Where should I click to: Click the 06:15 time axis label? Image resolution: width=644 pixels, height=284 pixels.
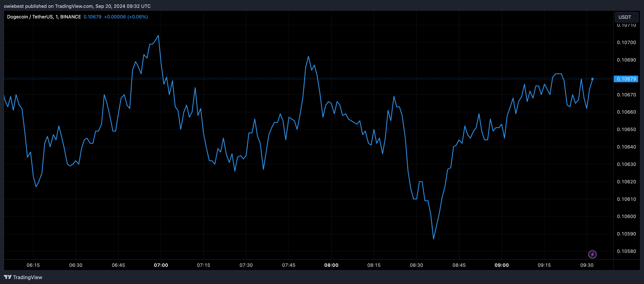[33, 265]
